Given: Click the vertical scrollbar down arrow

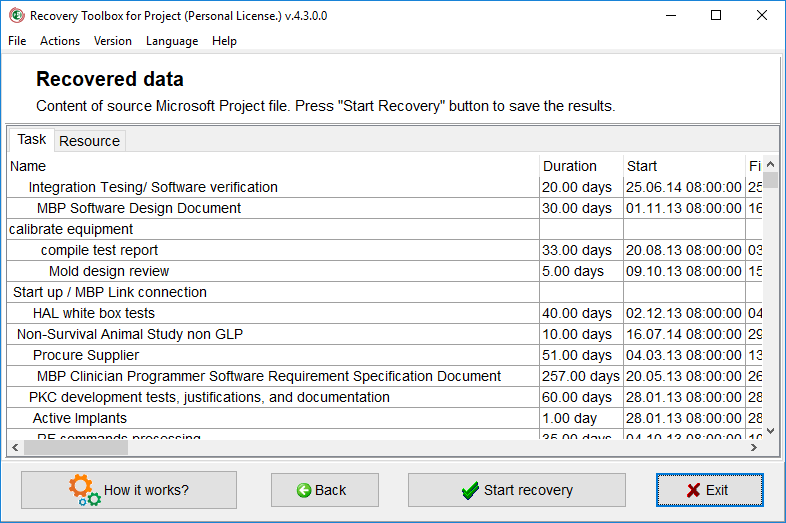Looking at the screenshot, I should point(771,431).
